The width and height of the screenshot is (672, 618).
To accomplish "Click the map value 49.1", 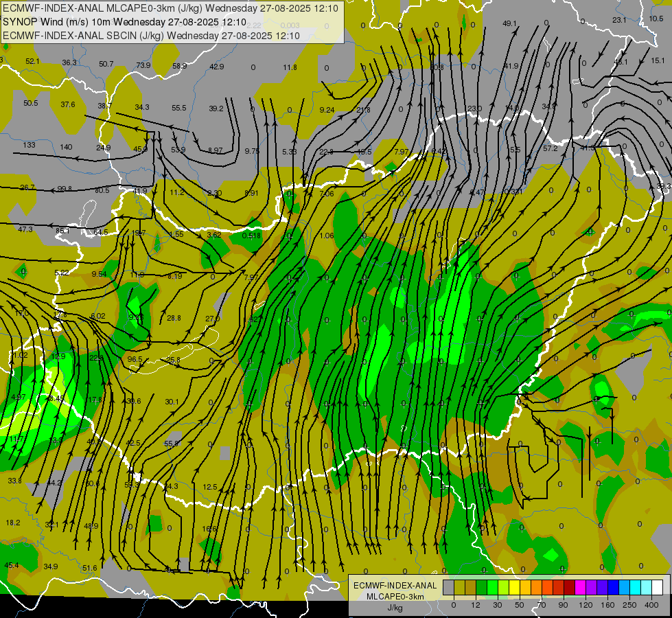I will [x=509, y=23].
